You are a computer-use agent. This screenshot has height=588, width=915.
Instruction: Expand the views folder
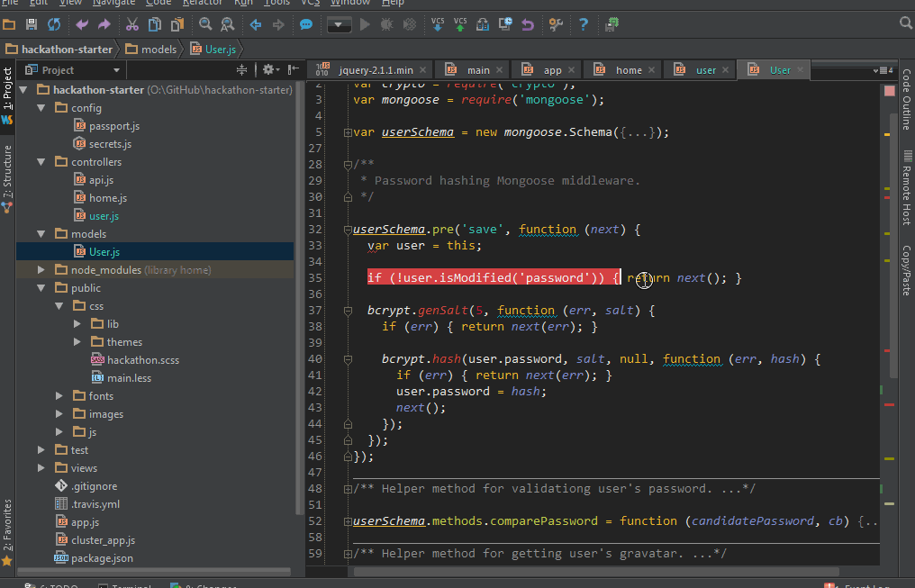pos(41,468)
